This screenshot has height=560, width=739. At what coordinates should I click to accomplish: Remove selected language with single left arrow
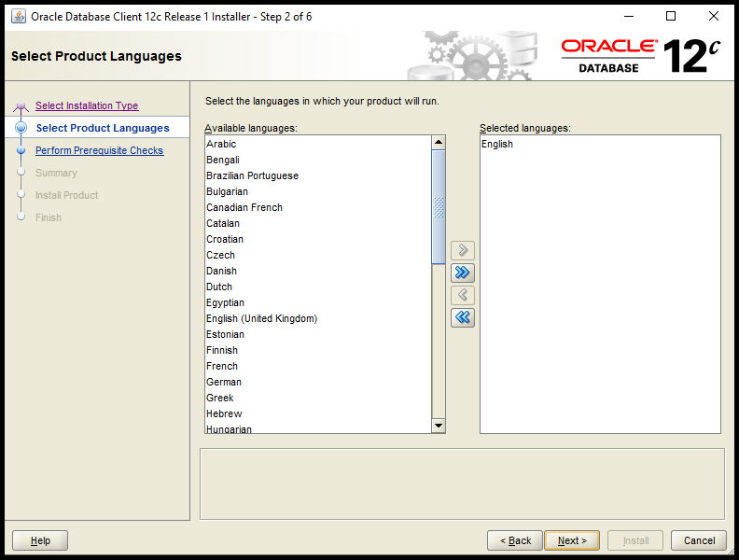coord(463,295)
